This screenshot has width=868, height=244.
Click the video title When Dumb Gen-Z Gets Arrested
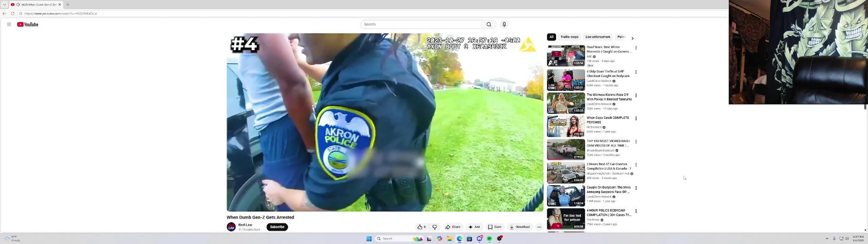click(x=260, y=218)
